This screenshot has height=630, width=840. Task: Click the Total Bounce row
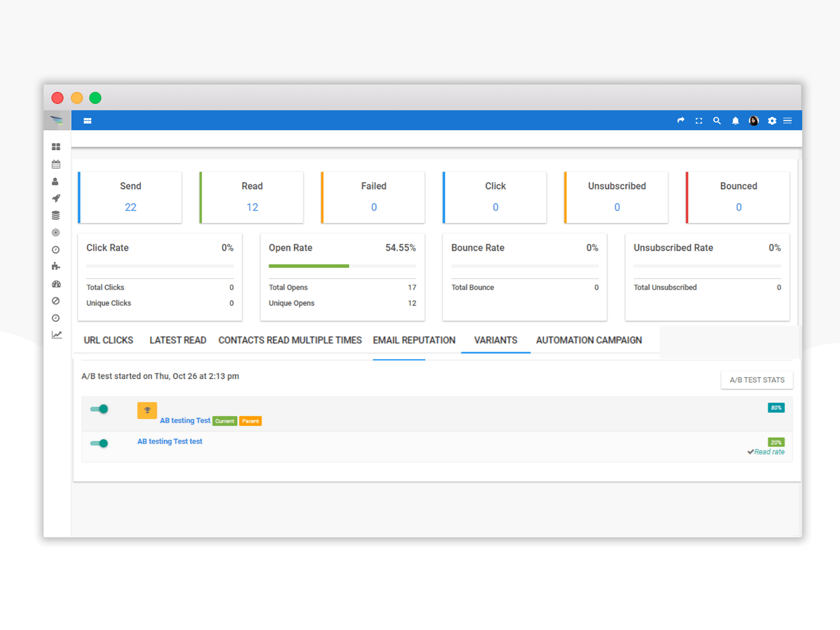pyautogui.click(x=525, y=288)
